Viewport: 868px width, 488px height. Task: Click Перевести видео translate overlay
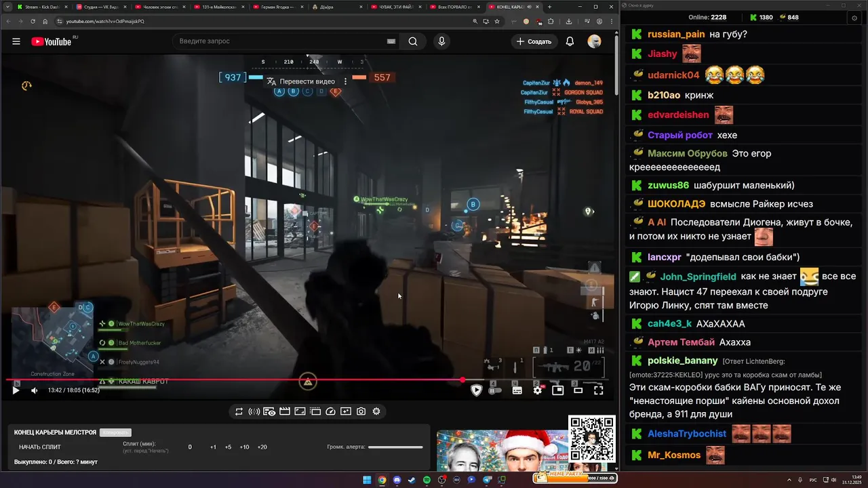point(300,81)
